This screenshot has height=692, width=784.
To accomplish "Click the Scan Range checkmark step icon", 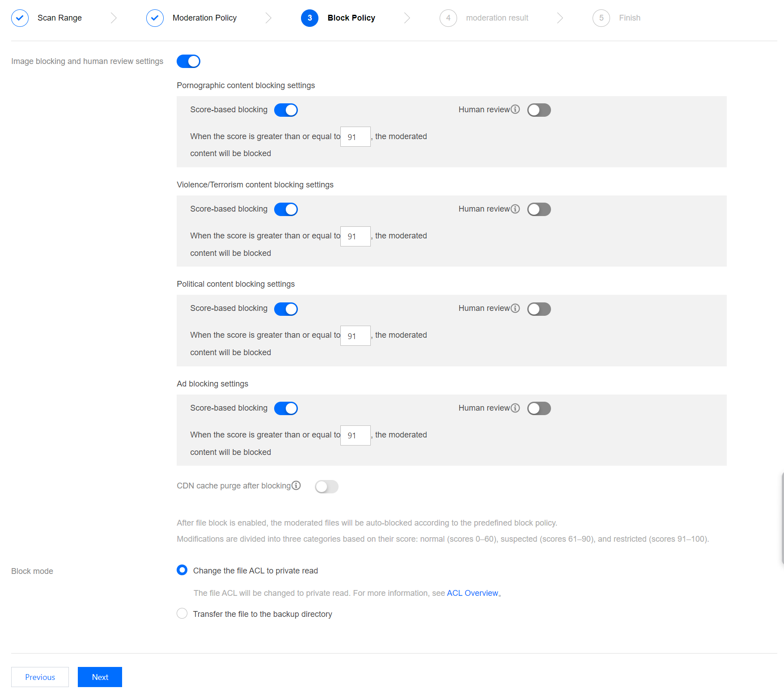I will pos(20,18).
